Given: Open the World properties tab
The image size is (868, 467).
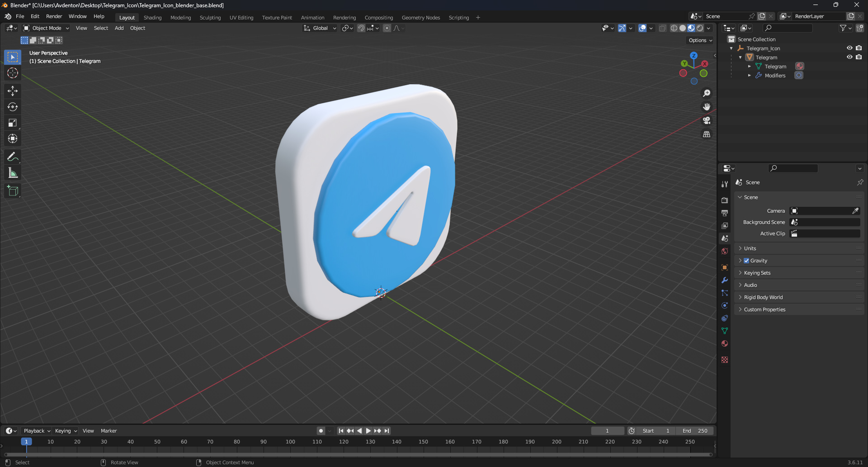Looking at the screenshot, I should point(725,251).
